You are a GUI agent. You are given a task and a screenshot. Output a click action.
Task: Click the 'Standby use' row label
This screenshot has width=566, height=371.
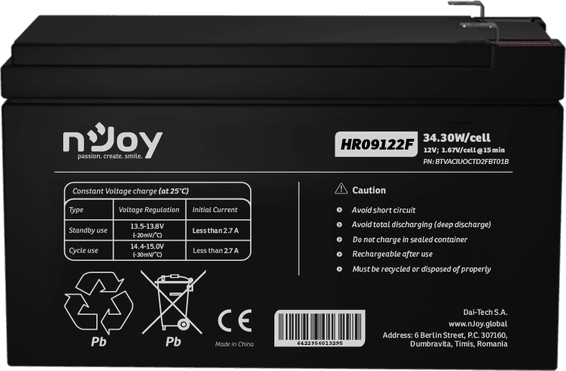coord(88,230)
